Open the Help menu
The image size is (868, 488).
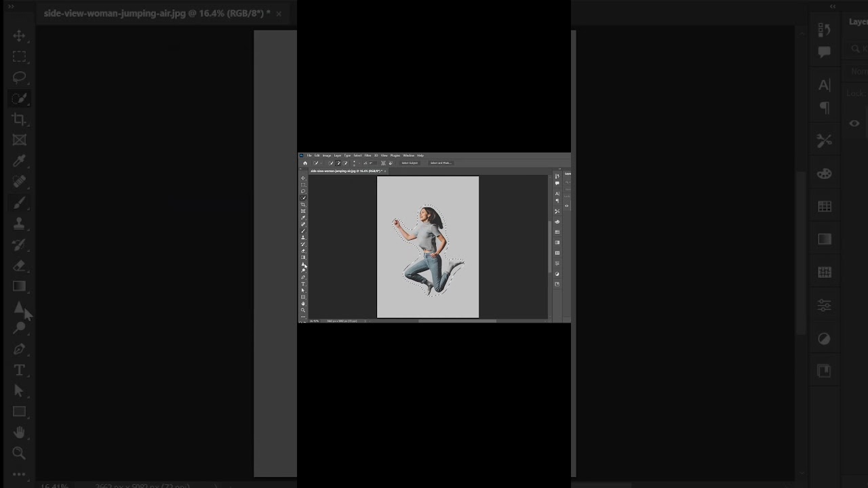coord(420,155)
